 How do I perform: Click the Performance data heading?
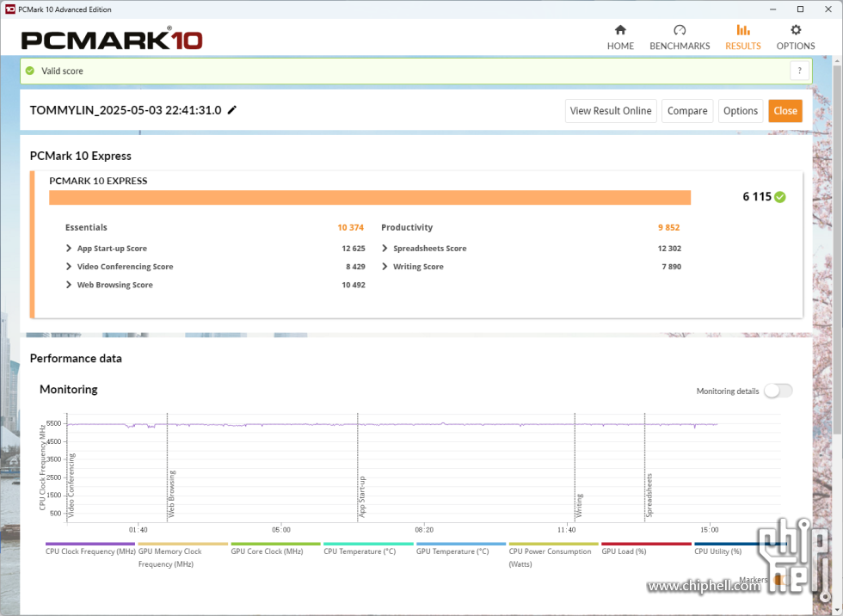(x=76, y=359)
